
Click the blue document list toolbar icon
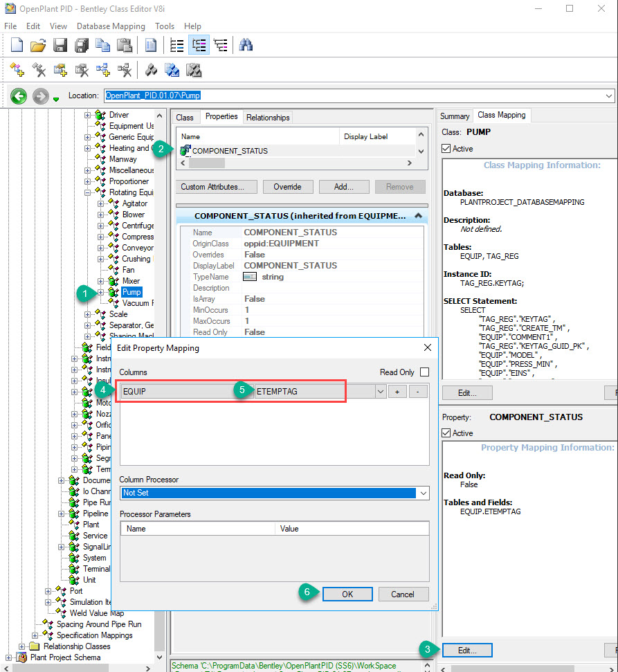point(150,45)
